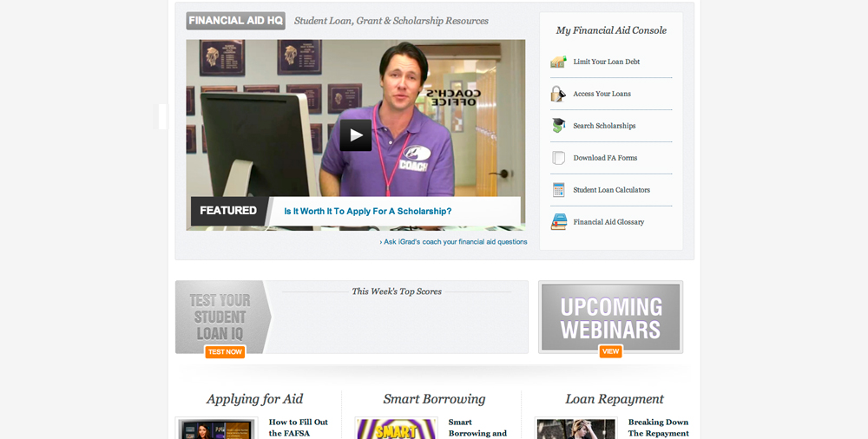Click the orange View button under webinars
This screenshot has height=439, width=868.
click(610, 351)
